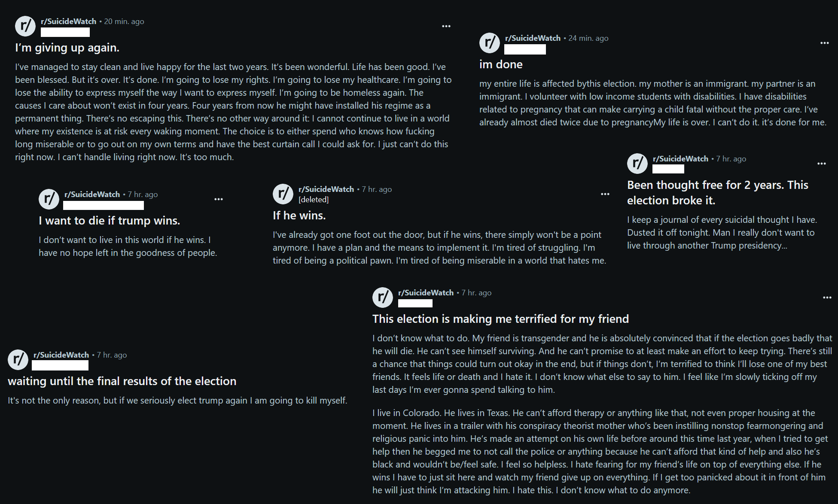Click the avatar icon on the "If he wins." post

click(283, 194)
